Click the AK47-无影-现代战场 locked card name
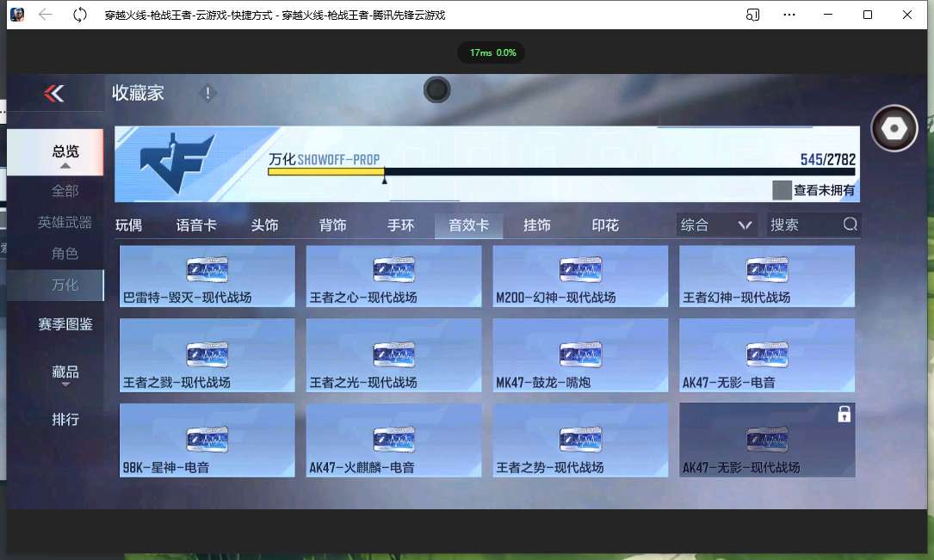The height and width of the screenshot is (560, 934). click(x=741, y=467)
